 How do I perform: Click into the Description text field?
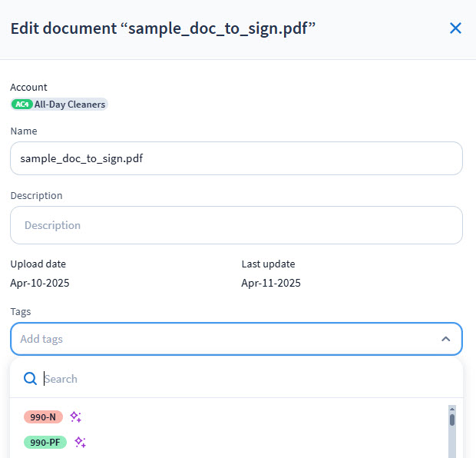point(236,225)
